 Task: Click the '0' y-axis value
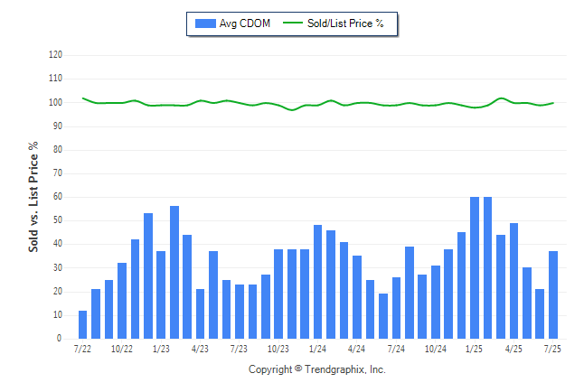pyautogui.click(x=60, y=339)
